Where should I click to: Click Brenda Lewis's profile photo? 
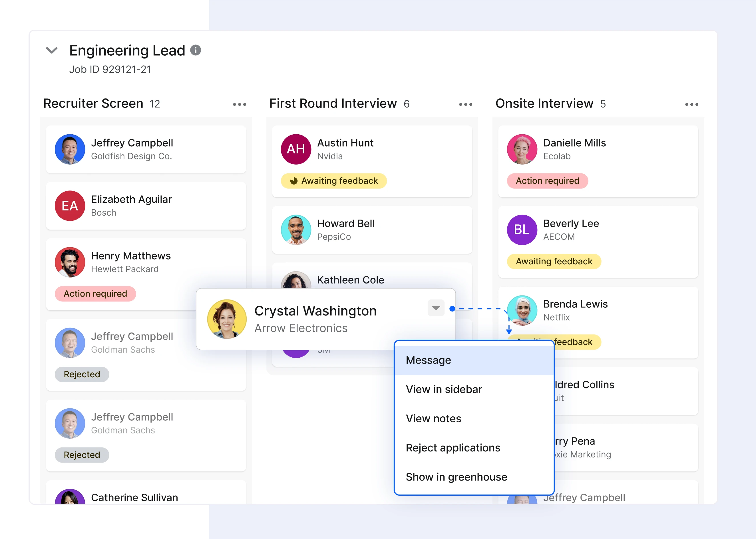coord(522,310)
